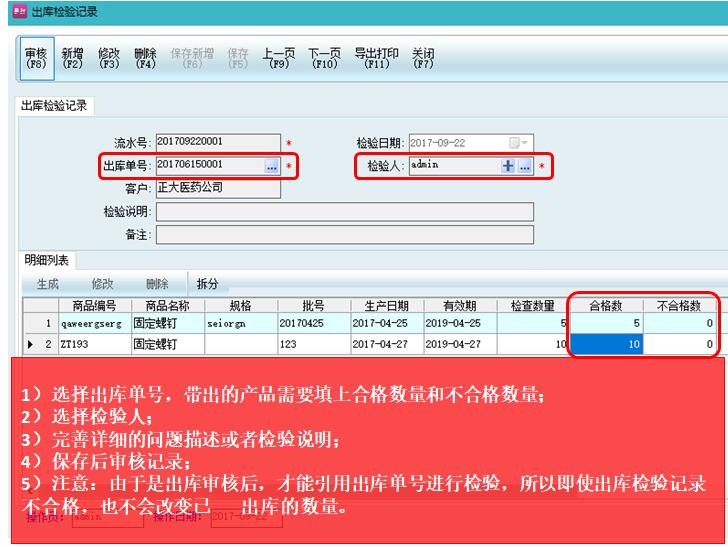Click the 审核 (F8) toolbar button

click(36, 58)
